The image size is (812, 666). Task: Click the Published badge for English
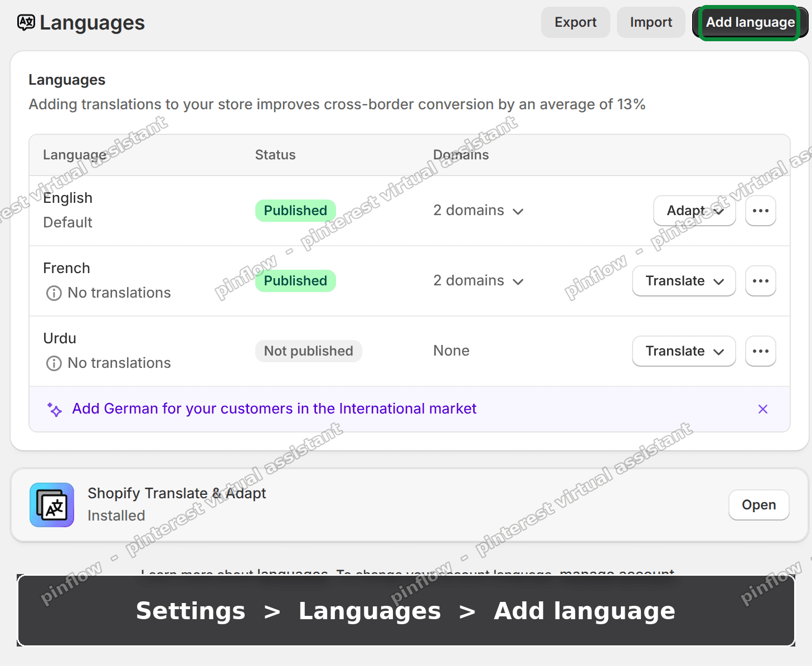pyautogui.click(x=295, y=211)
